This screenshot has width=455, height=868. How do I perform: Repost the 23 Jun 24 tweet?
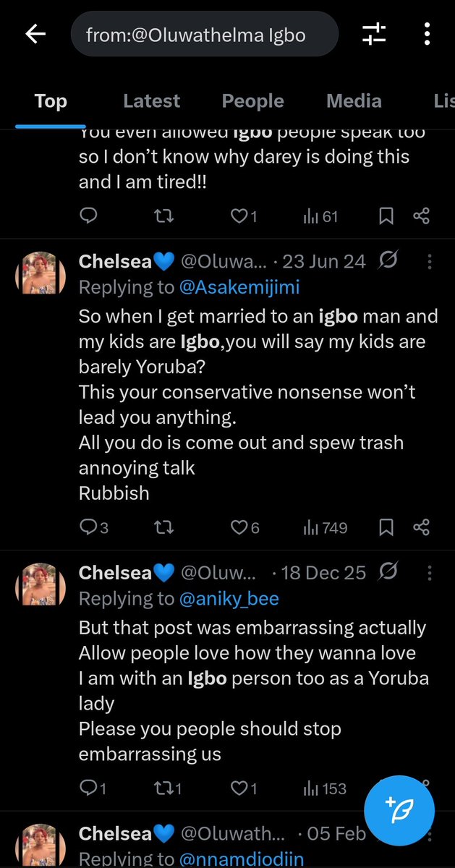164,528
